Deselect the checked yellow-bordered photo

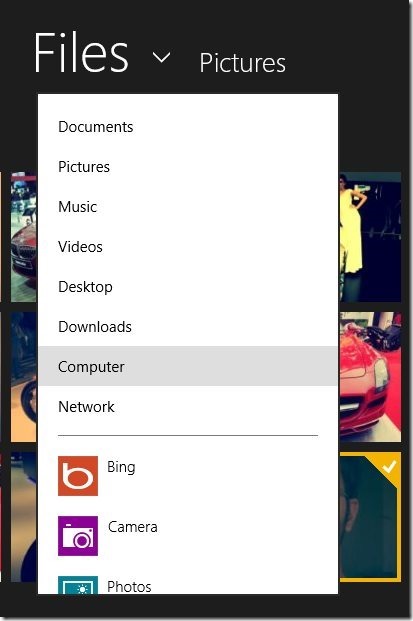(x=370, y=517)
